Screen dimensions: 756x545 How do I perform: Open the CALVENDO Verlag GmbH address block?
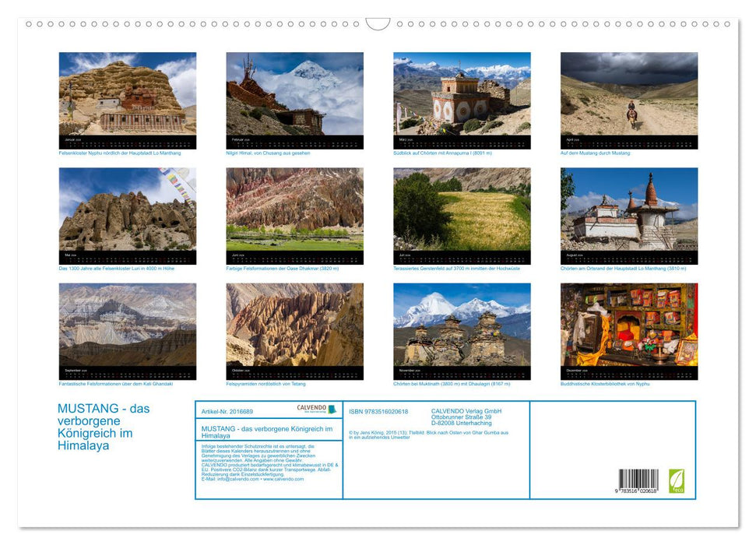click(x=467, y=417)
